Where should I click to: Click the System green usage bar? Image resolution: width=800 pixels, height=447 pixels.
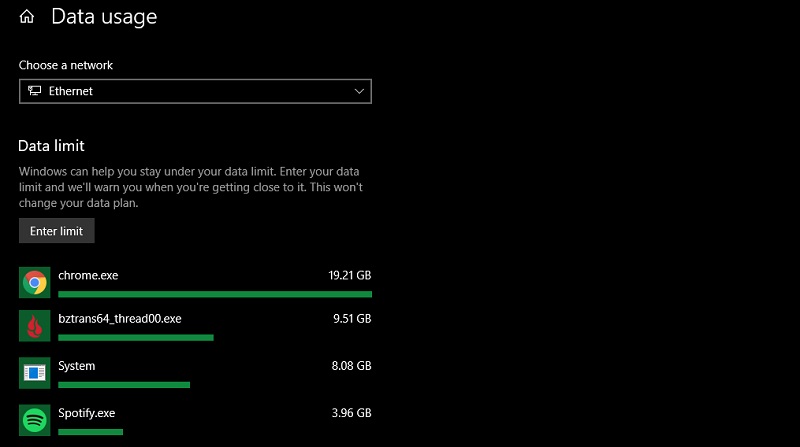124,384
